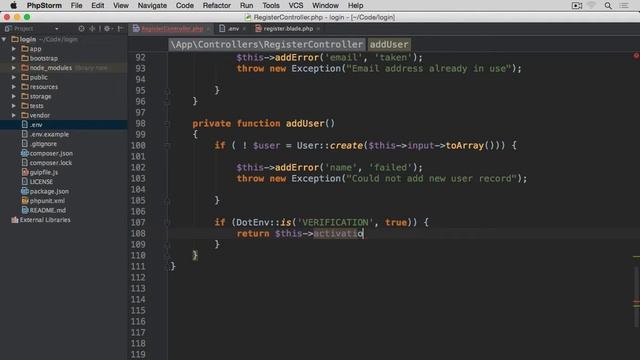Click 'VERIFICATION' string on line 107

click(335, 222)
